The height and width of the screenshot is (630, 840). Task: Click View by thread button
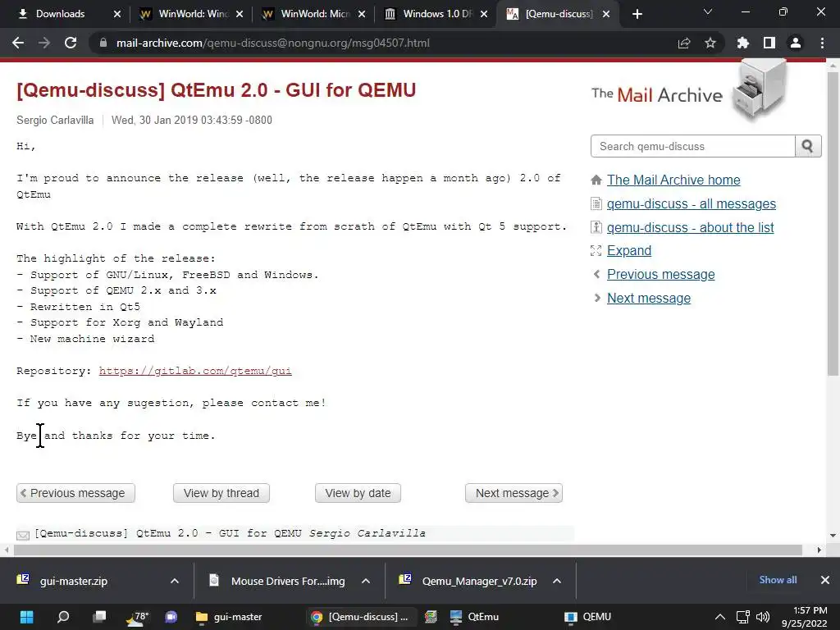pos(221,493)
